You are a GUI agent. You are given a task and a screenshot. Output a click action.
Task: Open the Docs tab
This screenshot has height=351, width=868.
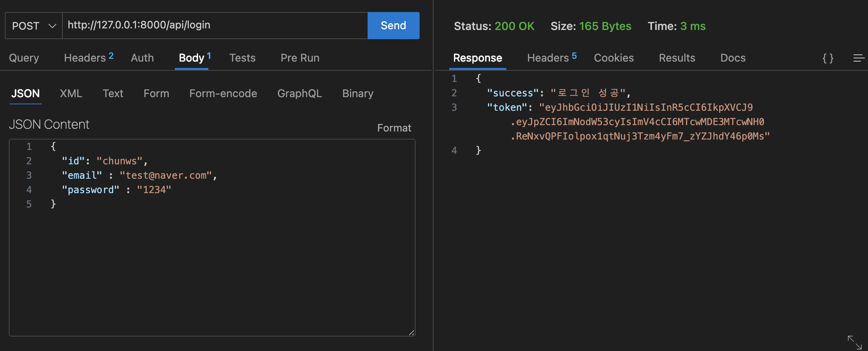[733, 58]
